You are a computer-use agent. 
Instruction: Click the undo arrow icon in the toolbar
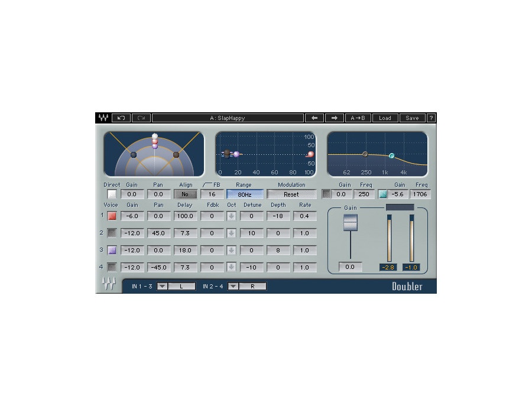[121, 118]
